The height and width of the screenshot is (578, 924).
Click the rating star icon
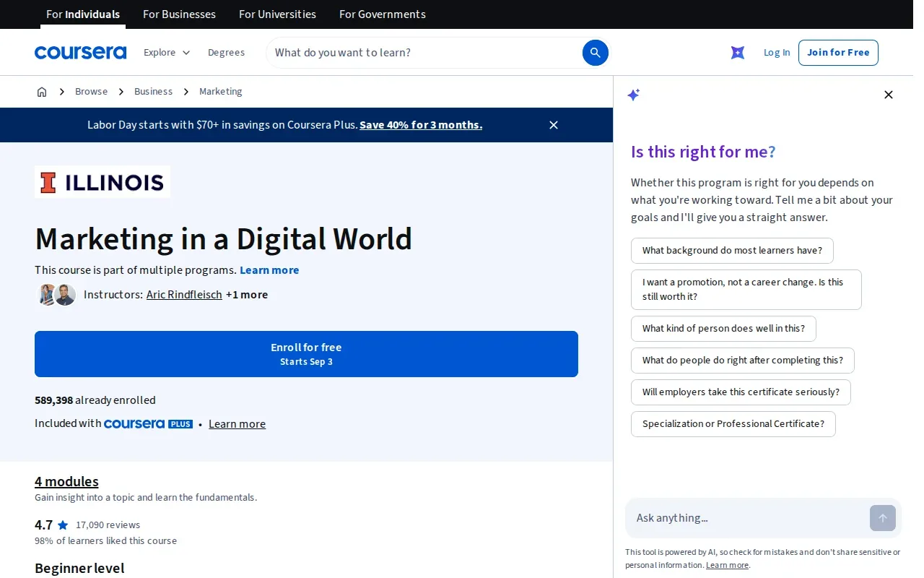(63, 525)
